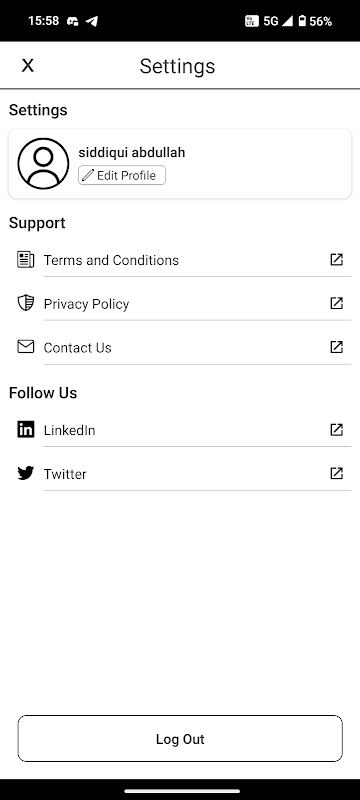The width and height of the screenshot is (360, 800).
Task: Close Settings with the X icon
Action: (x=28, y=65)
